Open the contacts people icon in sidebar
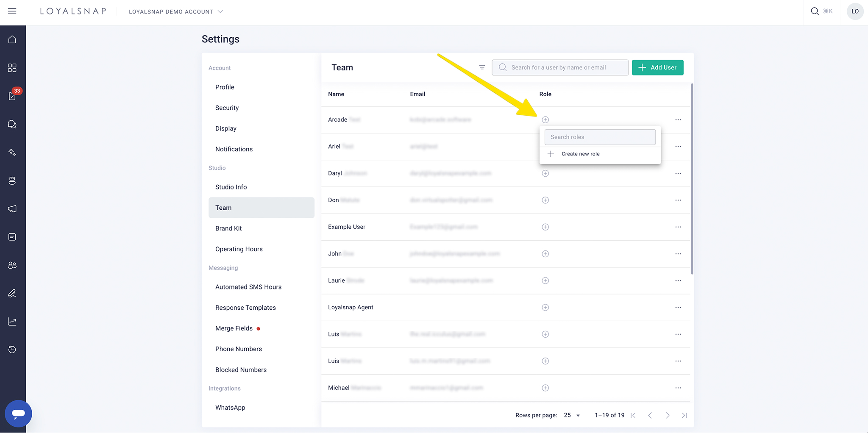868x433 pixels. point(12,265)
